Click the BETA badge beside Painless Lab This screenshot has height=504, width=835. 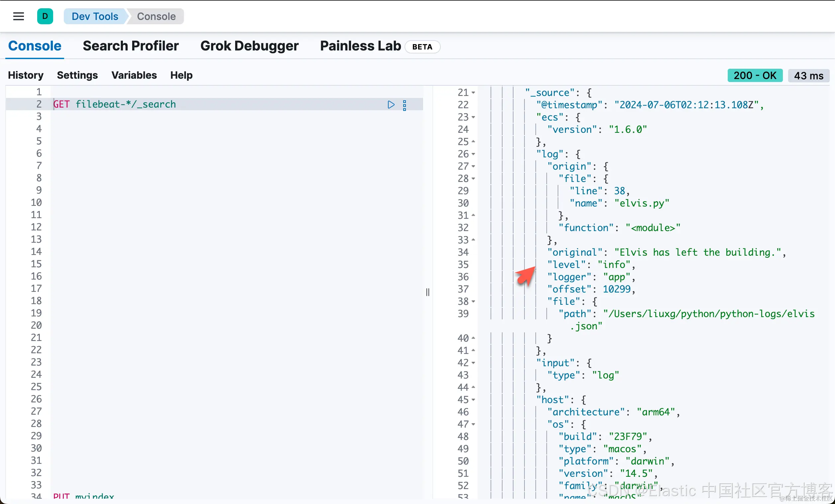422,47
